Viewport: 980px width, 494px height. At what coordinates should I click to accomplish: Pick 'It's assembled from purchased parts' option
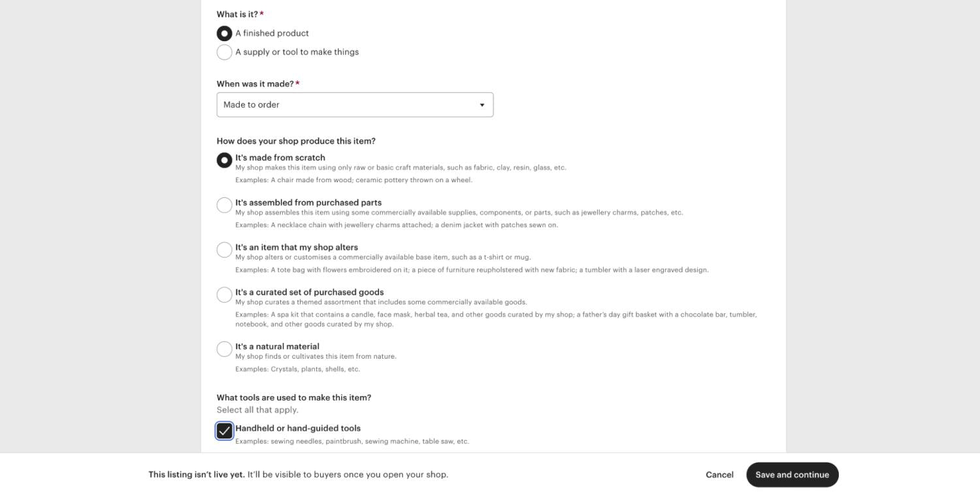coord(224,205)
